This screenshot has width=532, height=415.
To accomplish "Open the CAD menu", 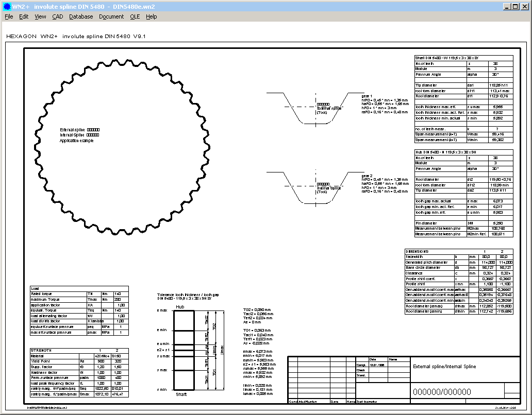I will click(x=58, y=16).
